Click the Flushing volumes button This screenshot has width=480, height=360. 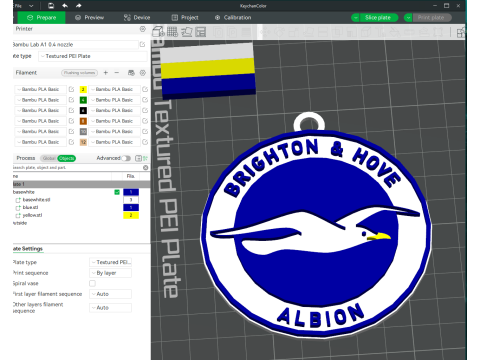pyautogui.click(x=80, y=73)
